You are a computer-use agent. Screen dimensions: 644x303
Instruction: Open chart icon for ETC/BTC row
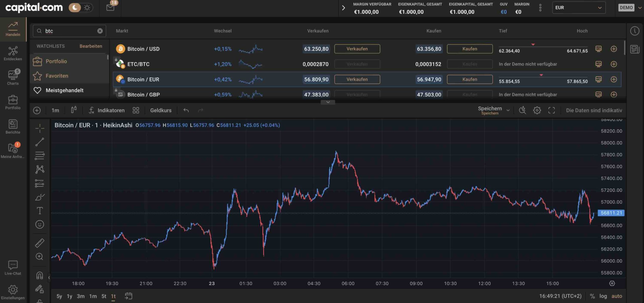pos(598,64)
